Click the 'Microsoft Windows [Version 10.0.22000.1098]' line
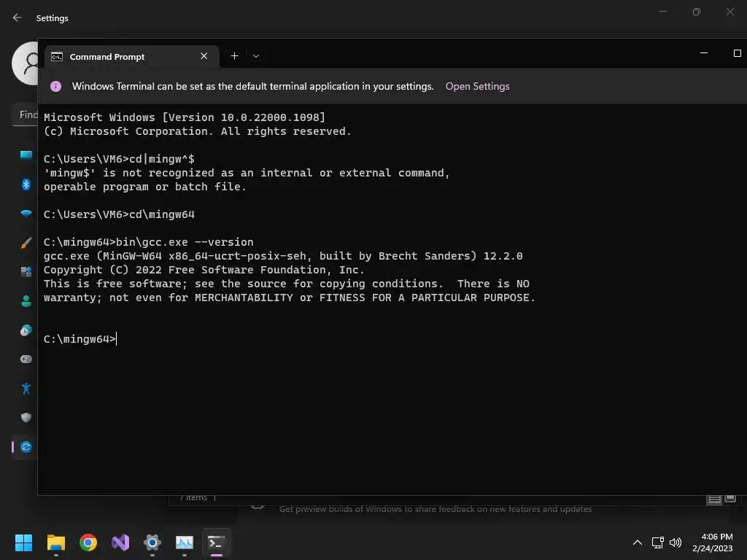Image resolution: width=747 pixels, height=560 pixels. point(185,117)
